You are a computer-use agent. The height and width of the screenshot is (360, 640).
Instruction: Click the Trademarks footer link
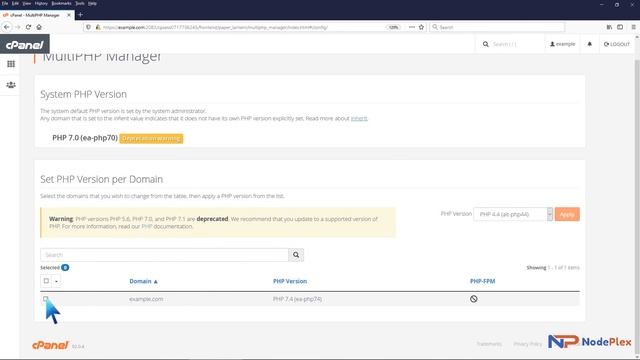(x=489, y=344)
